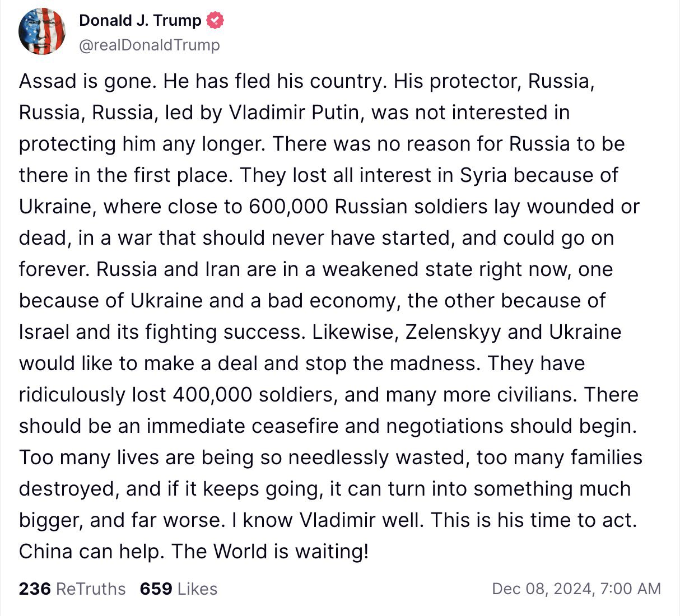Click the word "Syria" in the post
The height and width of the screenshot is (616, 680).
[484, 175]
